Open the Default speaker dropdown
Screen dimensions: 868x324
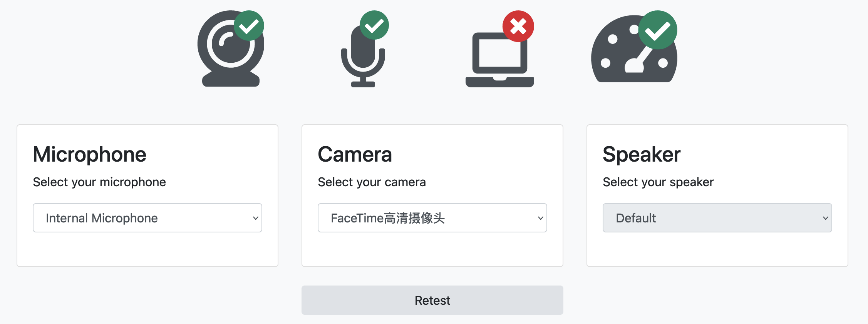717,218
